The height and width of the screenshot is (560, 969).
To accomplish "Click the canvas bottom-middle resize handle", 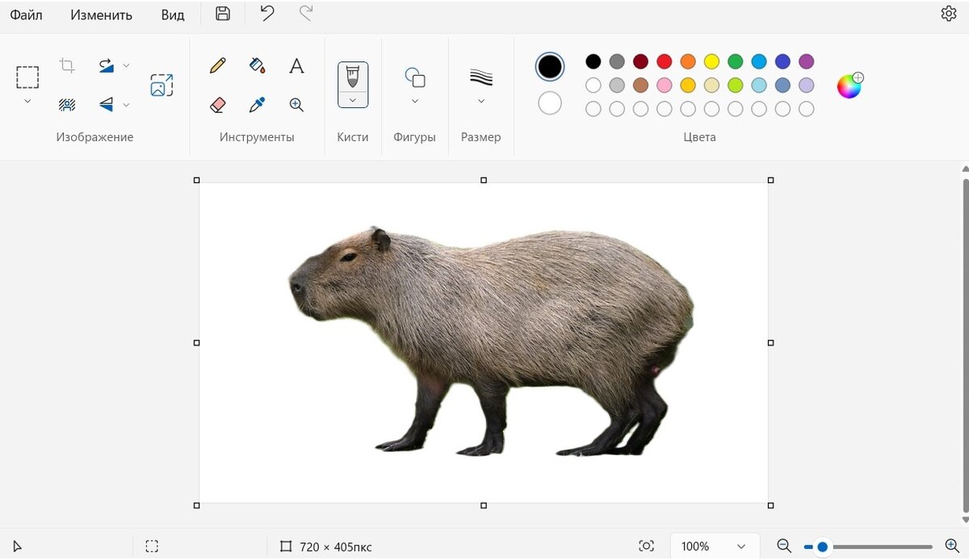I will (x=484, y=505).
